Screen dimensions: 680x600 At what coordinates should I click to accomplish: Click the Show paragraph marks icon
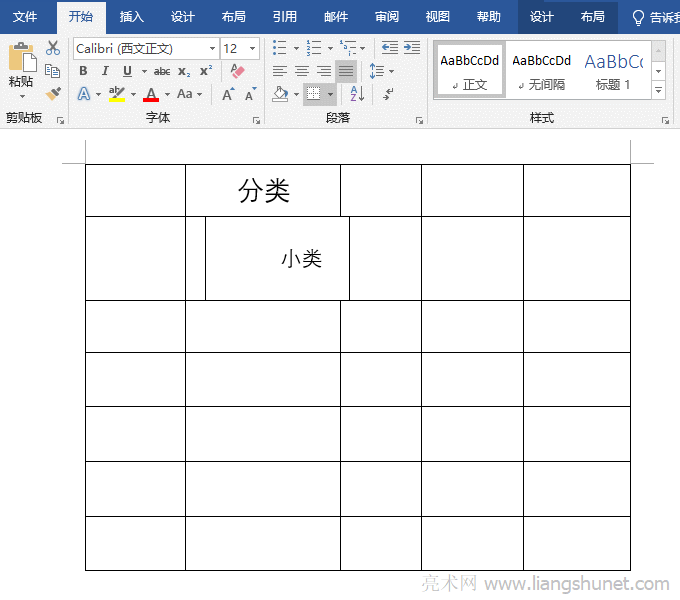[x=388, y=94]
